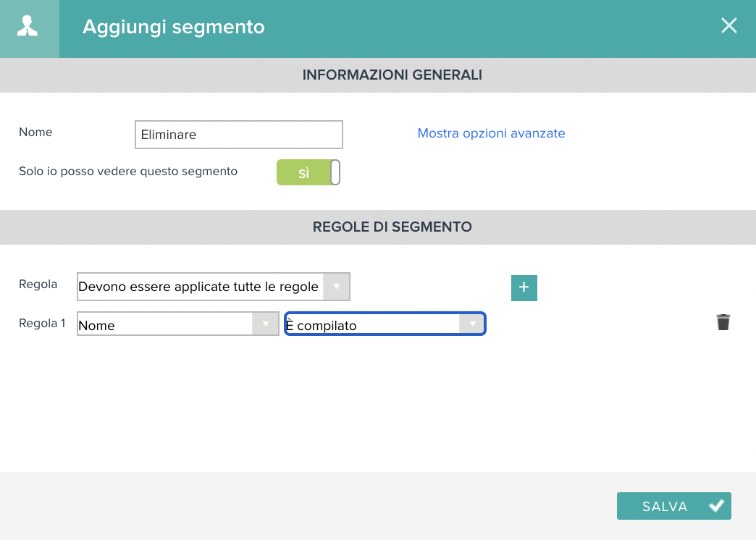
Task: Expand arrow of the rule-matching combo box
Action: (x=336, y=287)
